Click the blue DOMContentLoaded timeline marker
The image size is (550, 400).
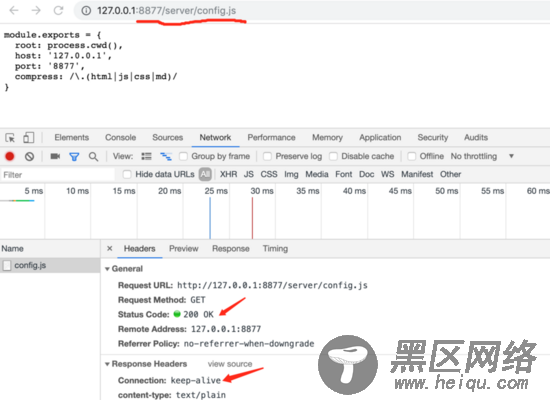click(x=210, y=218)
